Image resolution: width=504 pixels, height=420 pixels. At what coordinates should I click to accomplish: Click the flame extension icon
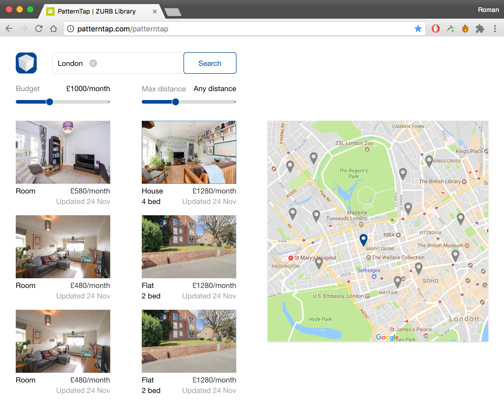point(465,29)
